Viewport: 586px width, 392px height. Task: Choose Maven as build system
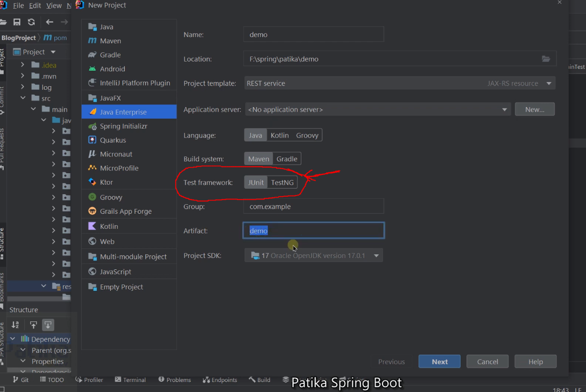coord(259,159)
